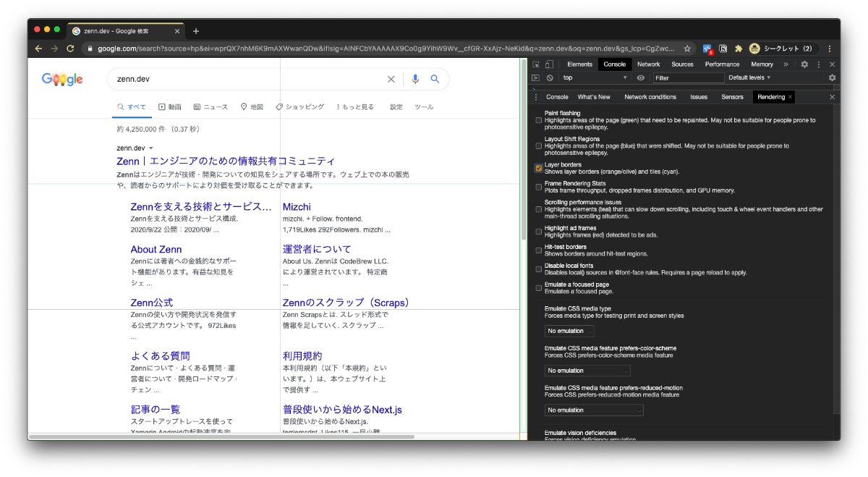The width and height of the screenshot is (868, 477).
Task: Clear the Google search box text
Action: [x=391, y=79]
